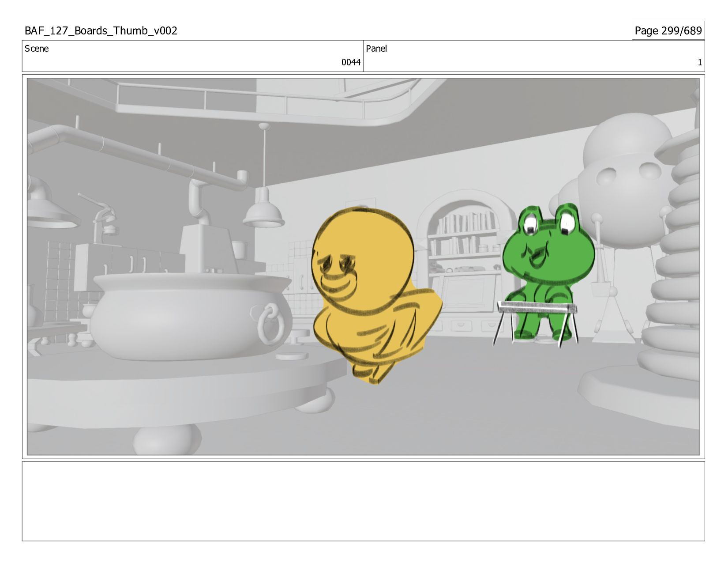Click the panel number 1
The width and height of the screenshot is (728, 563).
coord(699,62)
